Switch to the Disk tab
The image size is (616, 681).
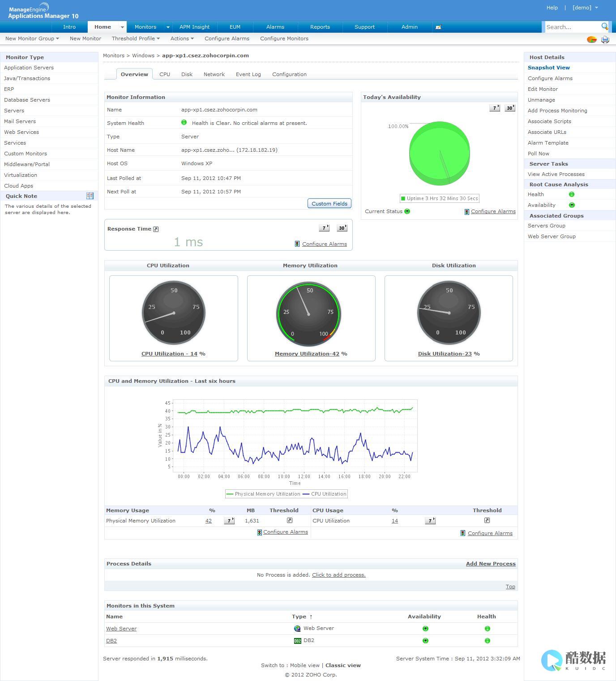click(x=187, y=74)
